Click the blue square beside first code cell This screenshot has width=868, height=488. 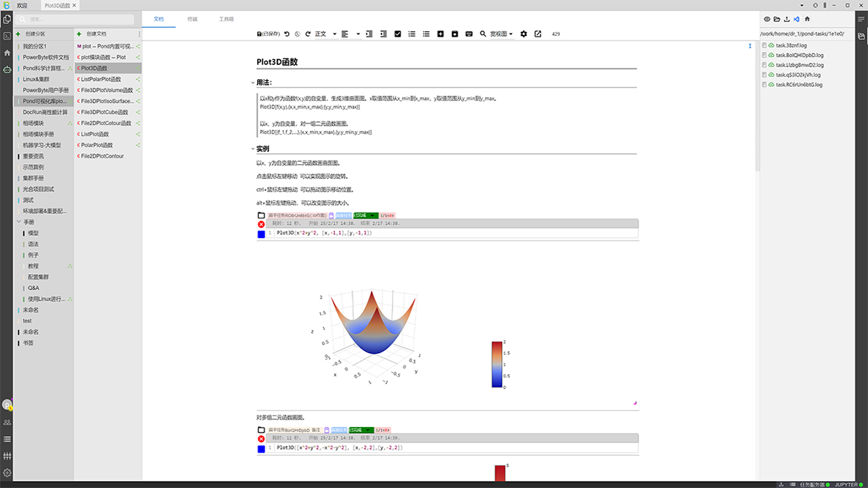click(x=261, y=235)
